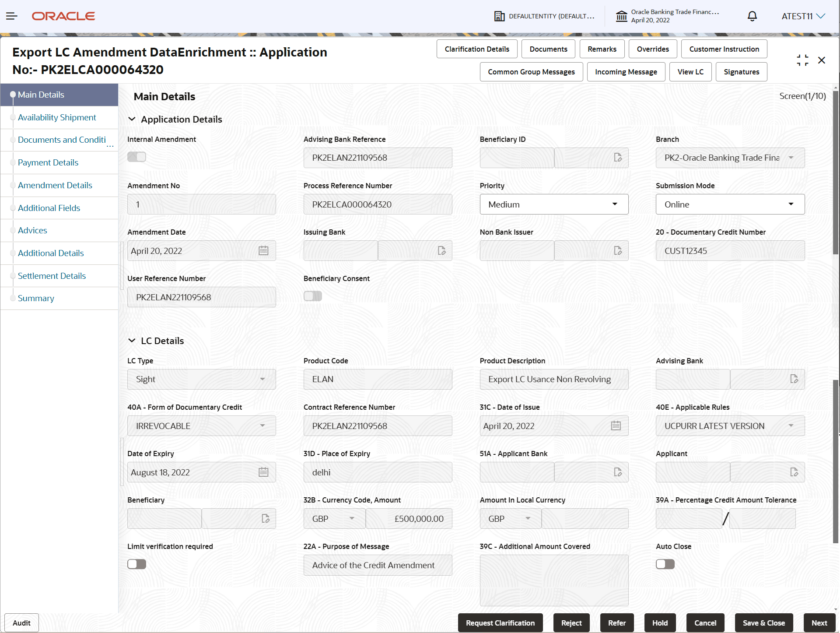Click Request Clarification
Viewport: 840px width, 633px height.
[500, 622]
